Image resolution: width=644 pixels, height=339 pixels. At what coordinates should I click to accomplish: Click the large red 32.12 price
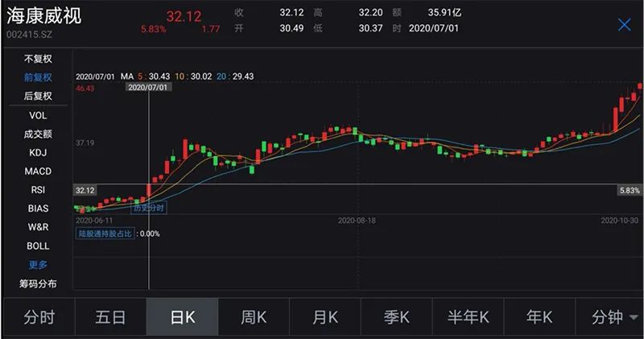(184, 16)
